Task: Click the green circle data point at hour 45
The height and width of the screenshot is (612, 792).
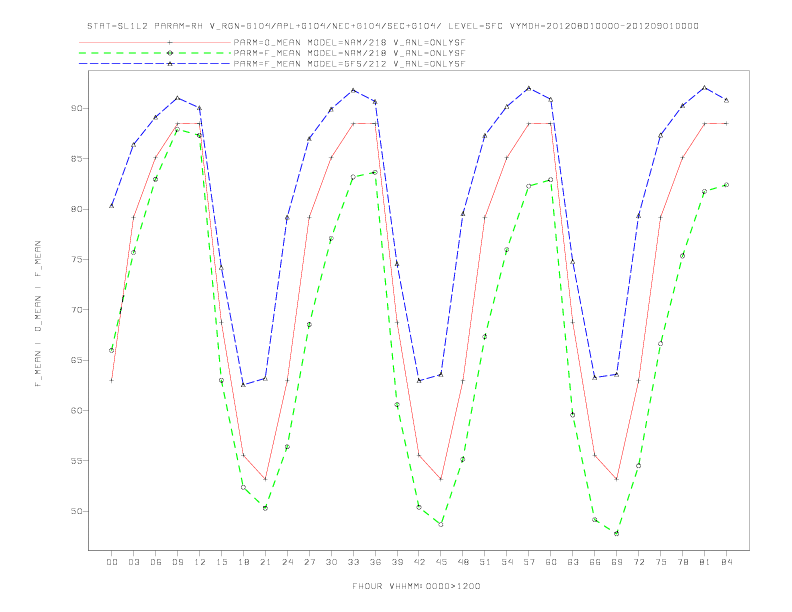Action: [x=441, y=525]
